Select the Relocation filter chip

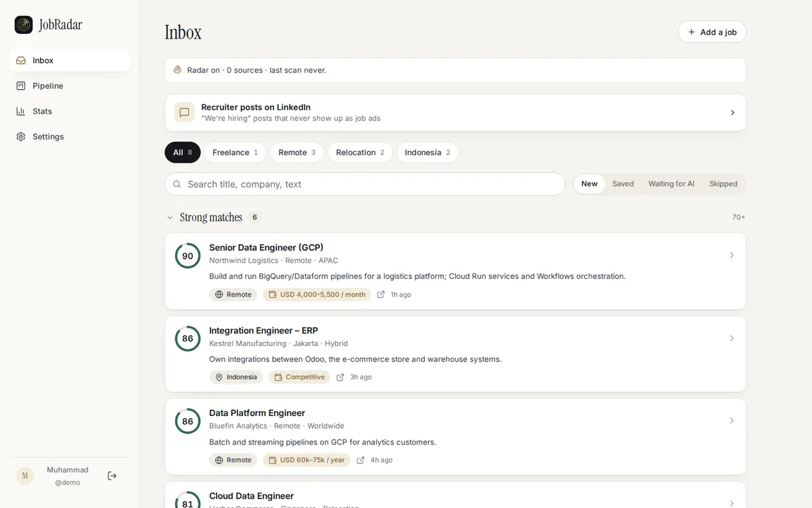click(360, 152)
